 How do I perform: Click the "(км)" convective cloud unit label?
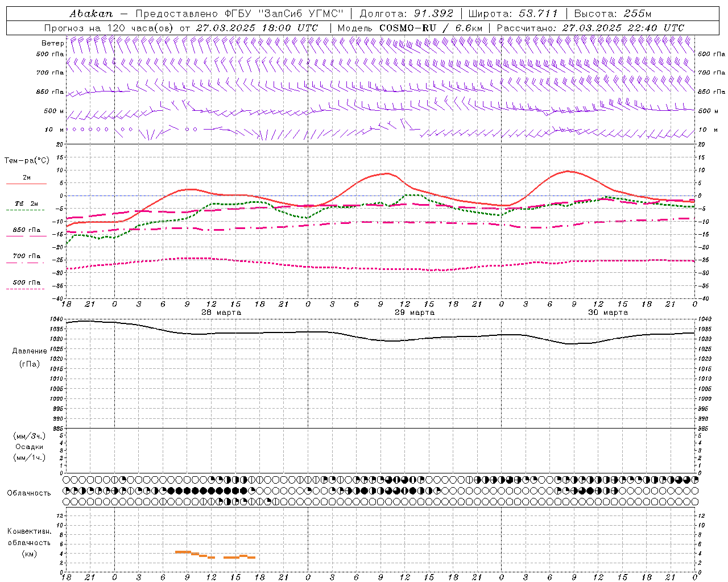coord(30,554)
